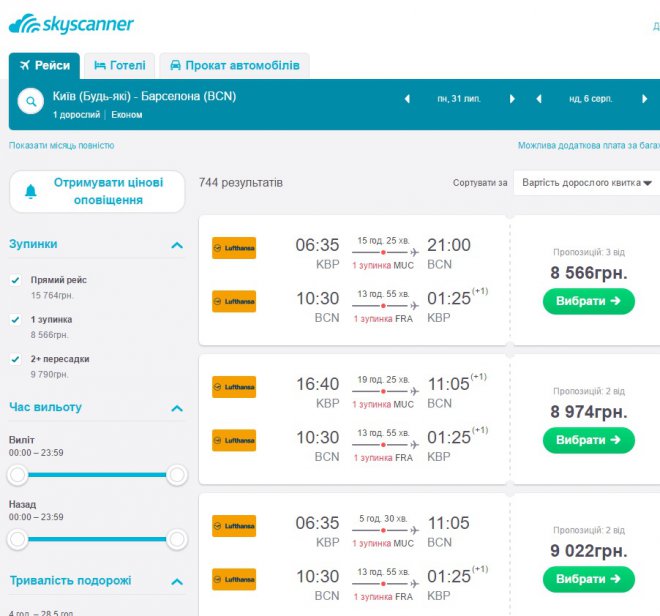
Task: Collapse the Тривалість подорожі section
Action: (177, 581)
